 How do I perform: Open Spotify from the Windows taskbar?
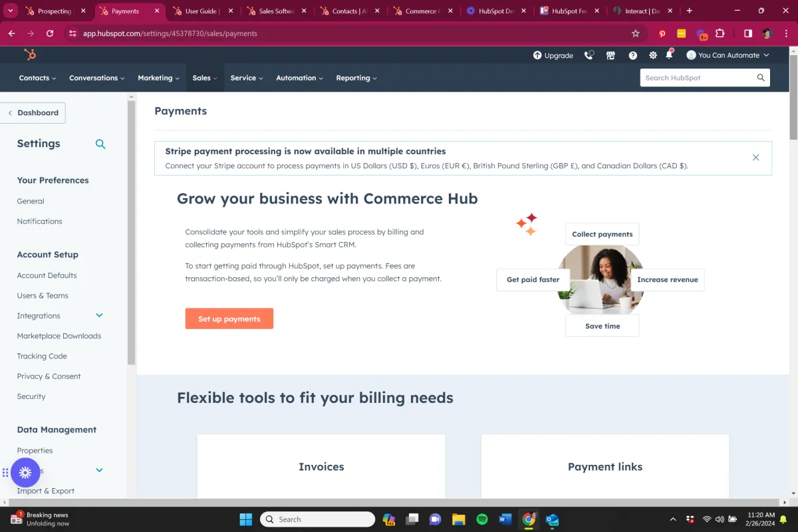482,519
